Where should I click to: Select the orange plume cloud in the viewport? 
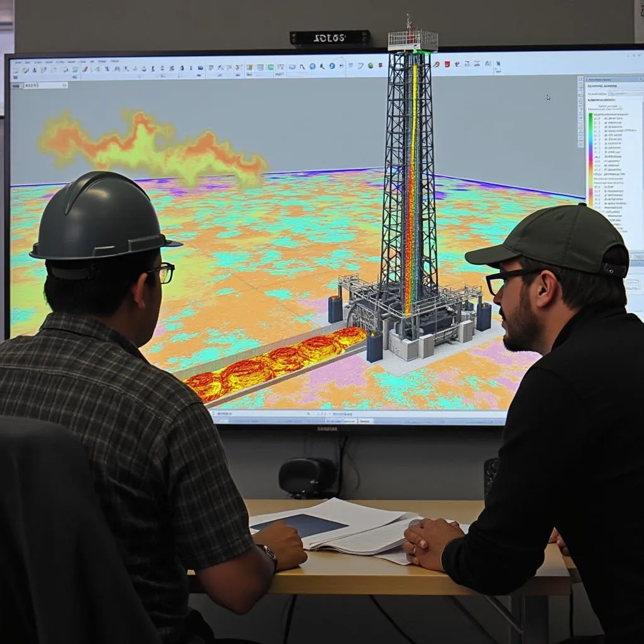(x=151, y=148)
